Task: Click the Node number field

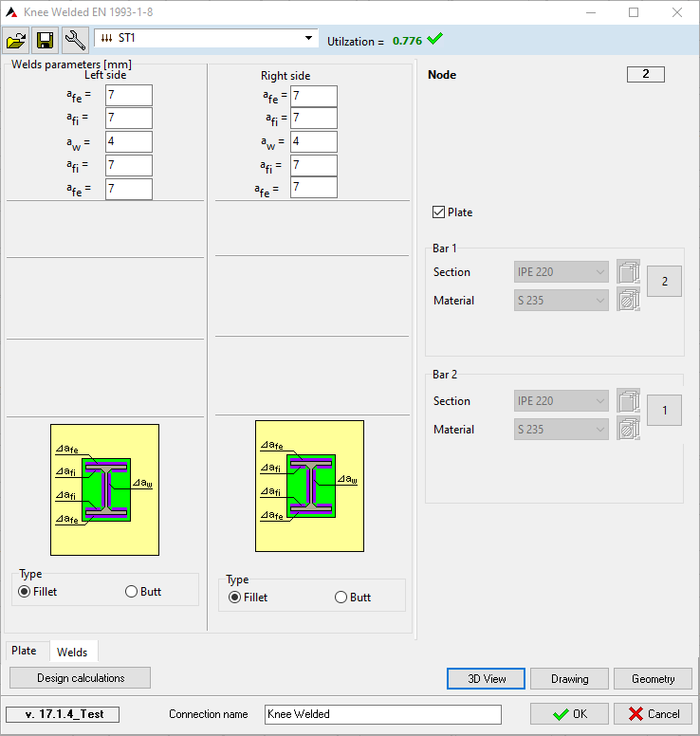Action: 646,74
